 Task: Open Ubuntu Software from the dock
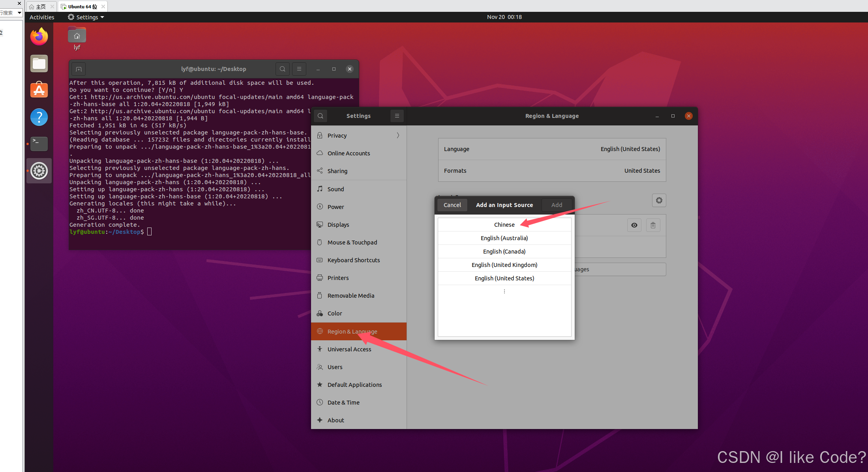39,90
